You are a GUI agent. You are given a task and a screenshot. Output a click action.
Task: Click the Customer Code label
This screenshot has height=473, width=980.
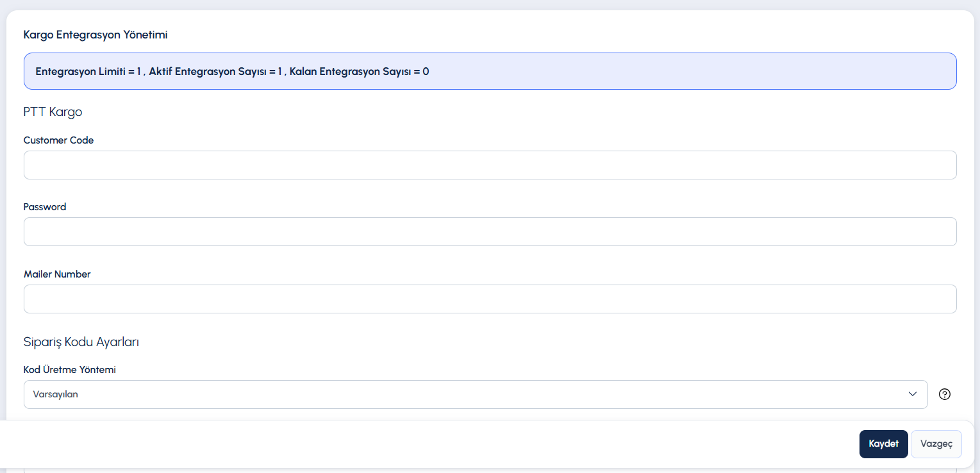58,140
